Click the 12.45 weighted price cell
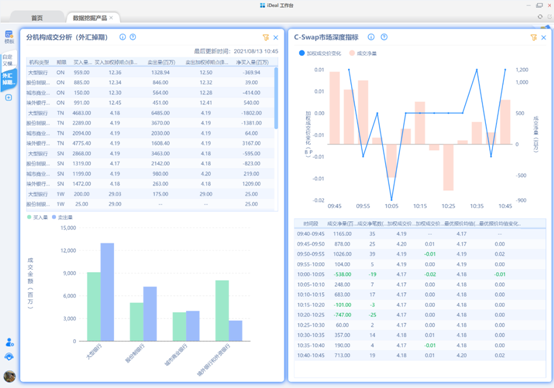This screenshot has width=554, height=388. [x=115, y=103]
